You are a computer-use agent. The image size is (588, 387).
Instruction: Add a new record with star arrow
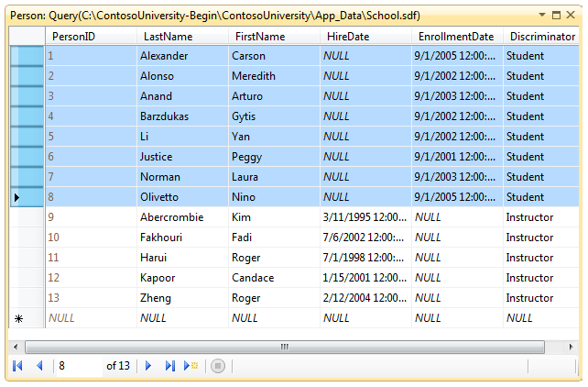point(191,366)
